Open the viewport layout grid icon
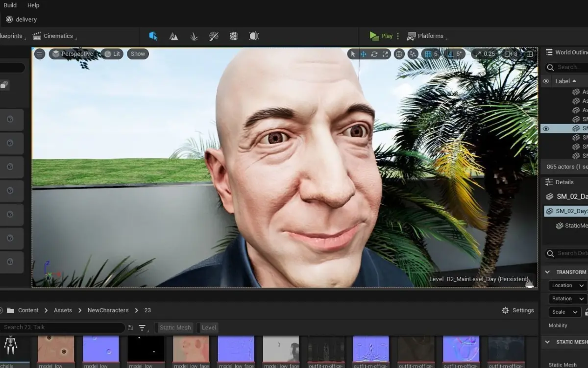 point(530,54)
